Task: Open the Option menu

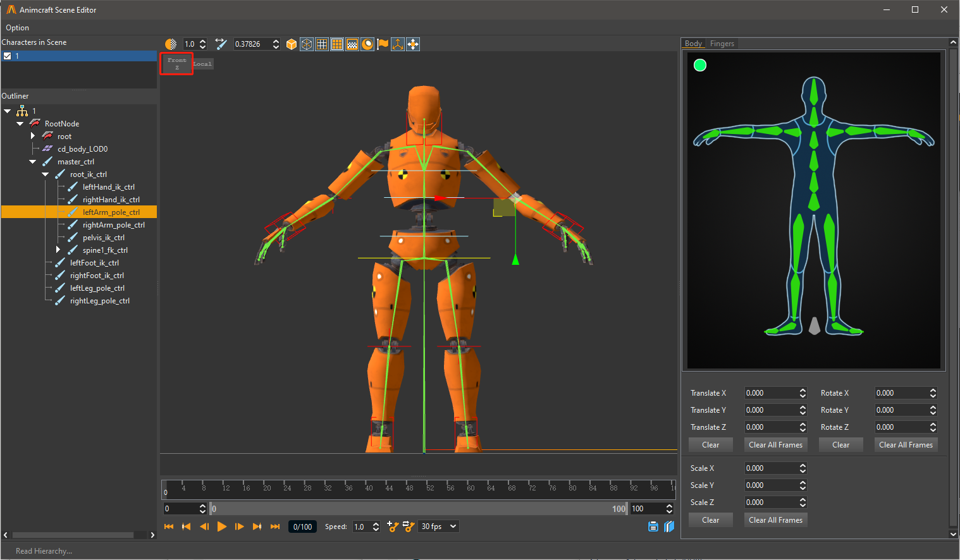Action: [x=17, y=28]
